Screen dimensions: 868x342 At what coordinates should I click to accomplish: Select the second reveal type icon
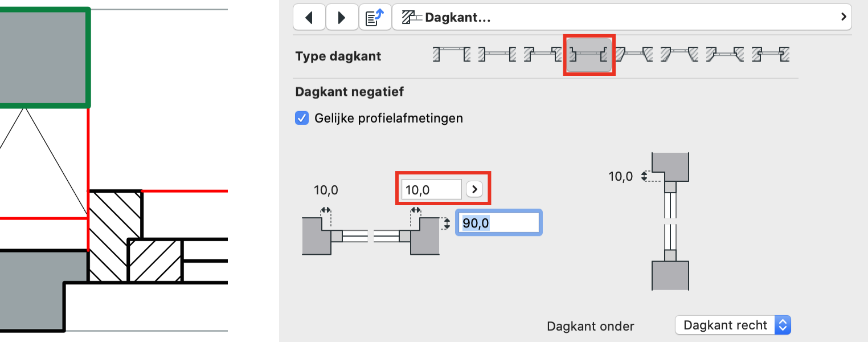tap(497, 55)
